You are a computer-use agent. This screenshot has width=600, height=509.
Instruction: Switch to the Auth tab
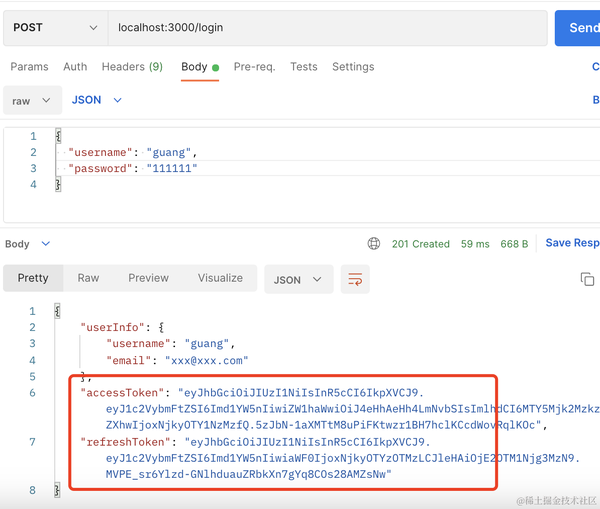point(75,67)
